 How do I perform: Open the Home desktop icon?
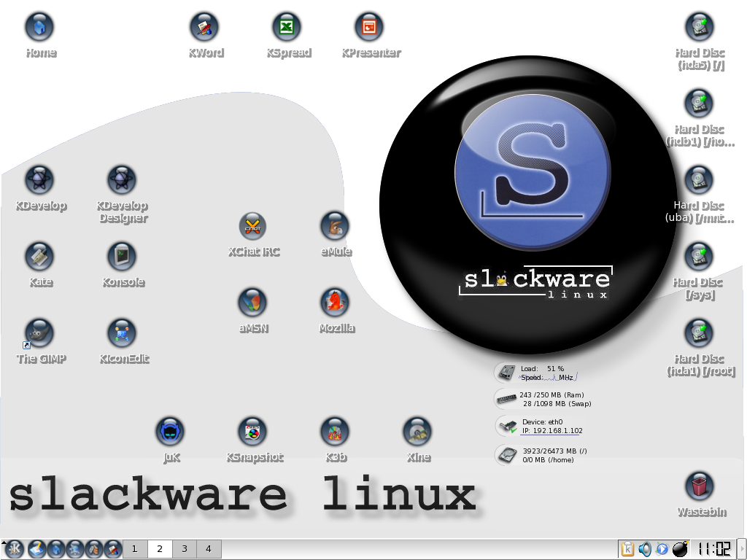pyautogui.click(x=39, y=27)
